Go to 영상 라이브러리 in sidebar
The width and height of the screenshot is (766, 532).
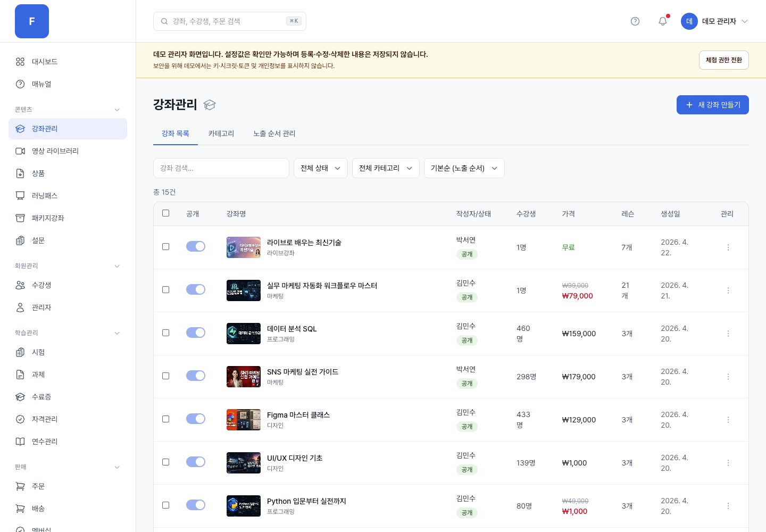[68, 151]
